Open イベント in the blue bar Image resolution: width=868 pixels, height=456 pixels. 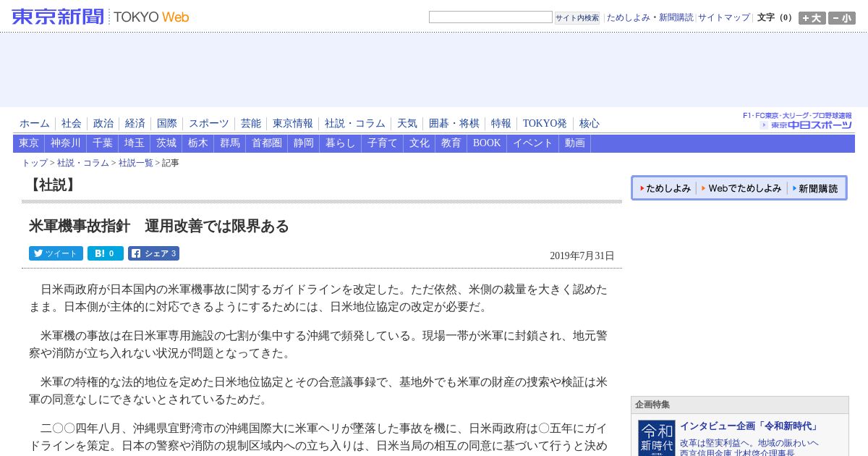[x=533, y=143]
